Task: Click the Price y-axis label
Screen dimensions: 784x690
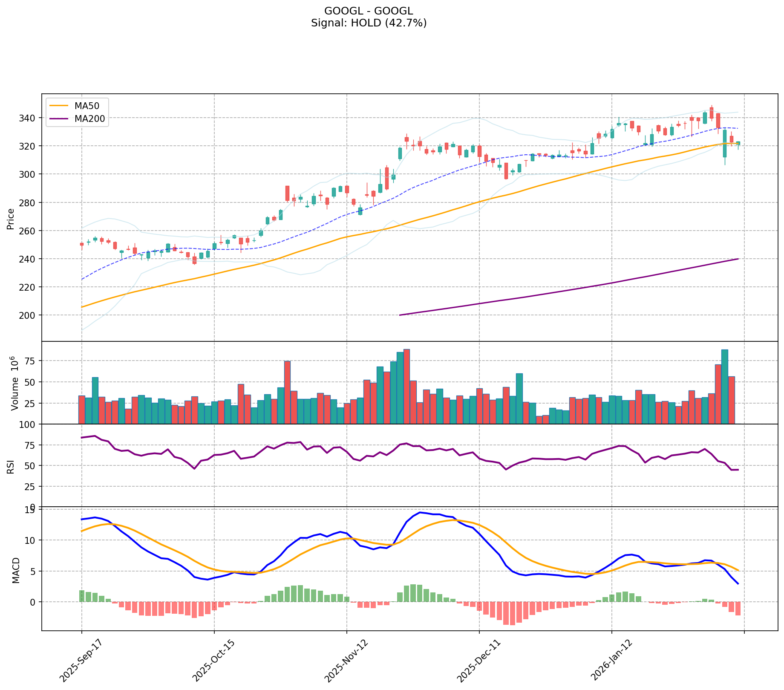Action: (x=11, y=219)
